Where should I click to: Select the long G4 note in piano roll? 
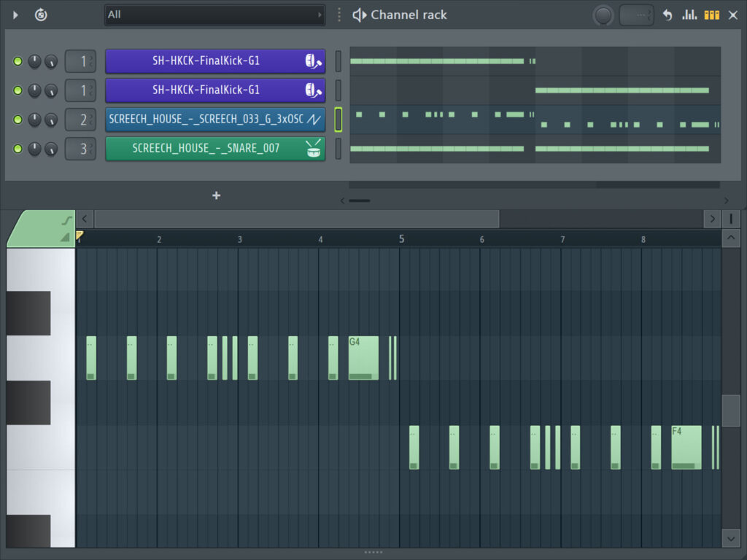click(x=363, y=358)
